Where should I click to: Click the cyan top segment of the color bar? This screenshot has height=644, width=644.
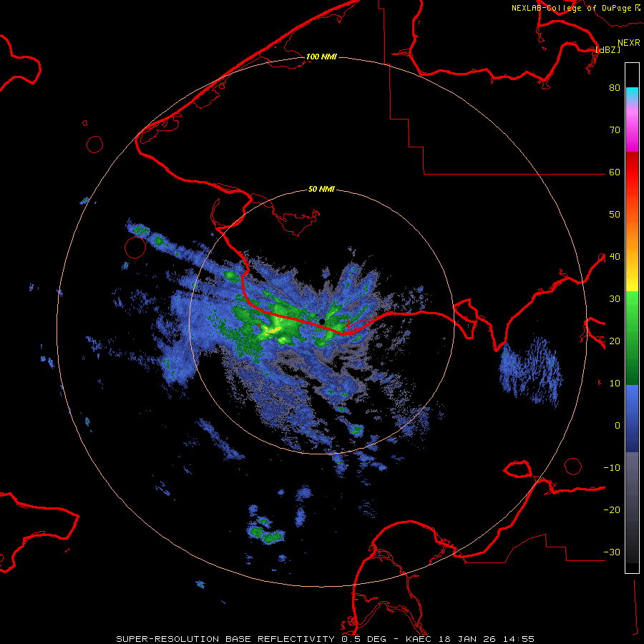click(632, 94)
